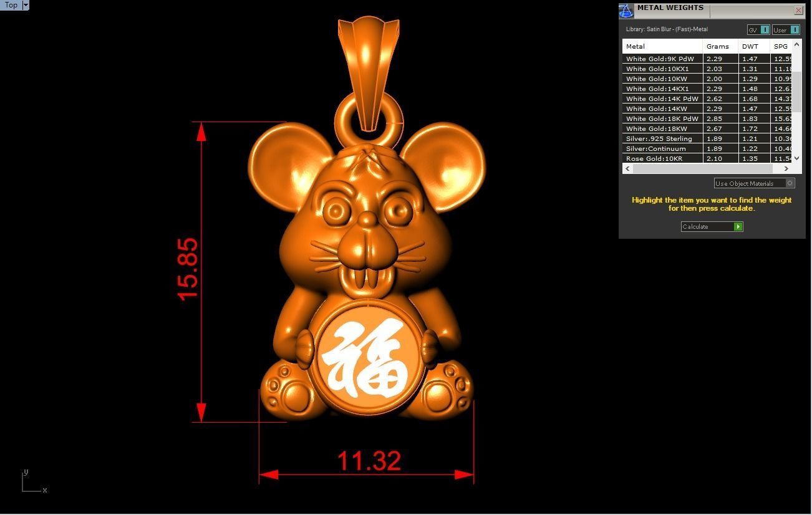
Task: Enable Use Object Materials option
Action: tap(755, 183)
